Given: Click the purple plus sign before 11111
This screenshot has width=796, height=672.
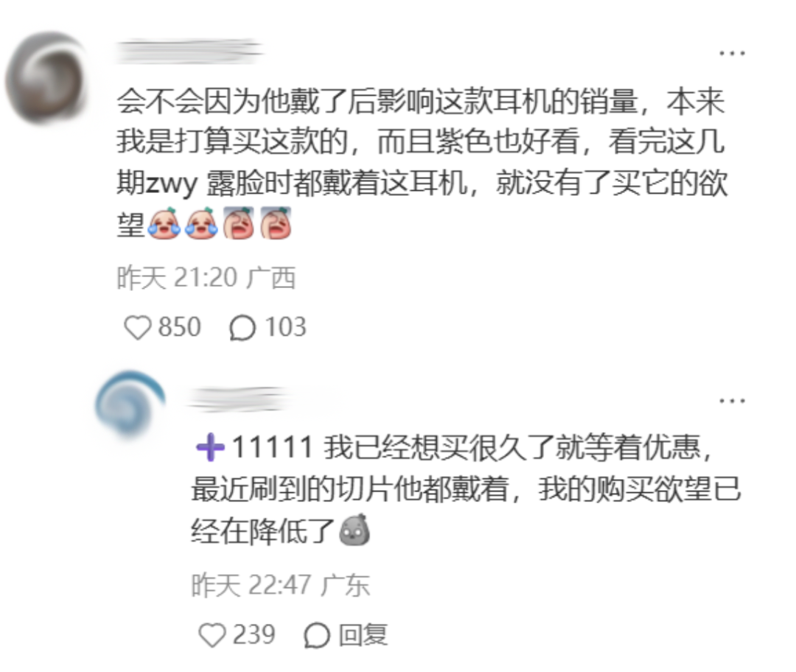Looking at the screenshot, I should pyautogui.click(x=210, y=448).
